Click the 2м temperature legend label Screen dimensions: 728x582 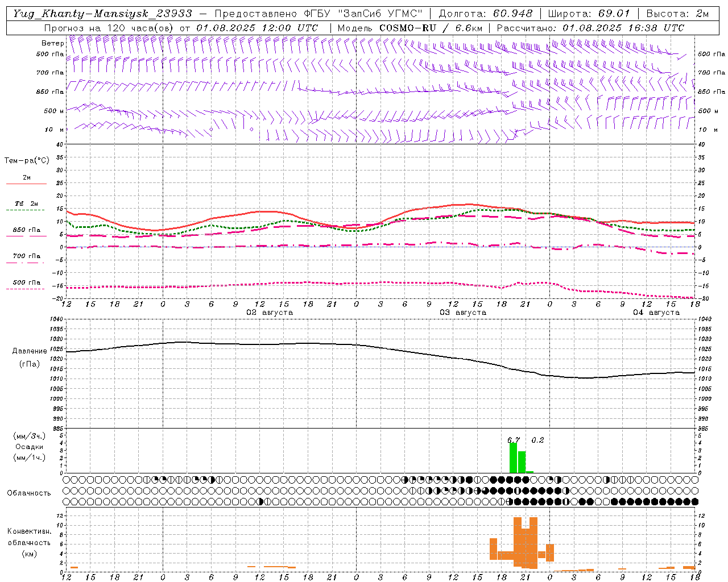[26, 177]
